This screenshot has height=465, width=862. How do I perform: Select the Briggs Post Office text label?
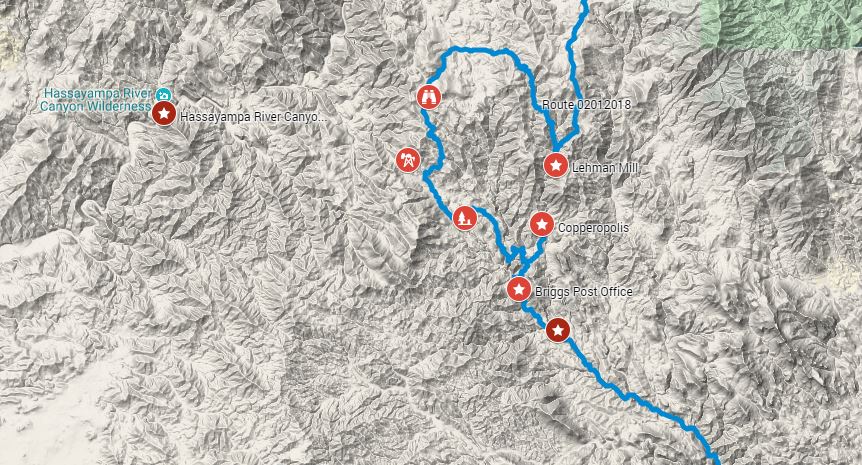584,292
